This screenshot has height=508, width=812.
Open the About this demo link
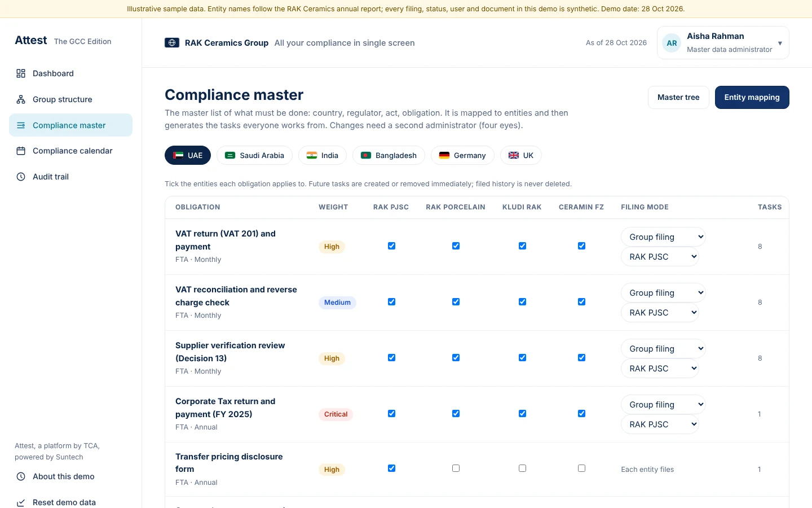70,476
